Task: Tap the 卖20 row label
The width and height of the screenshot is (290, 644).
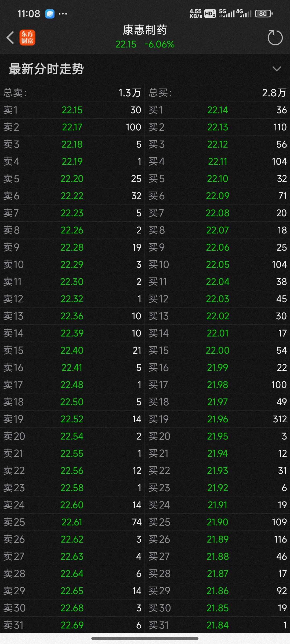Action: click(x=14, y=436)
